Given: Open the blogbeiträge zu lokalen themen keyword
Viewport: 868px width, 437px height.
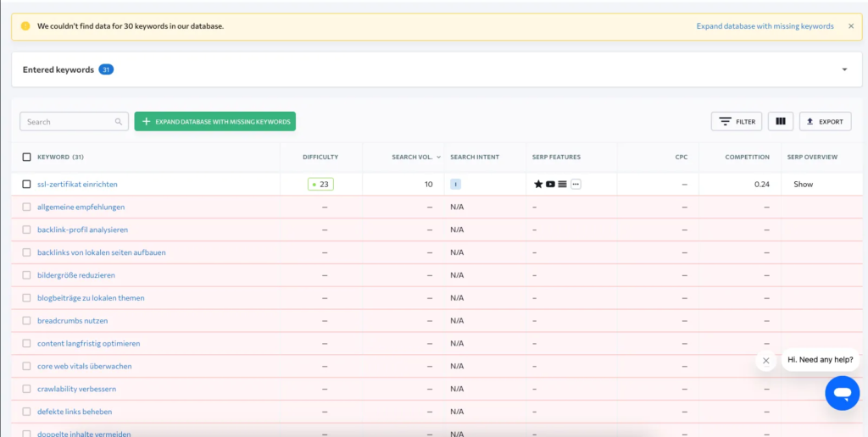Looking at the screenshot, I should click(91, 297).
